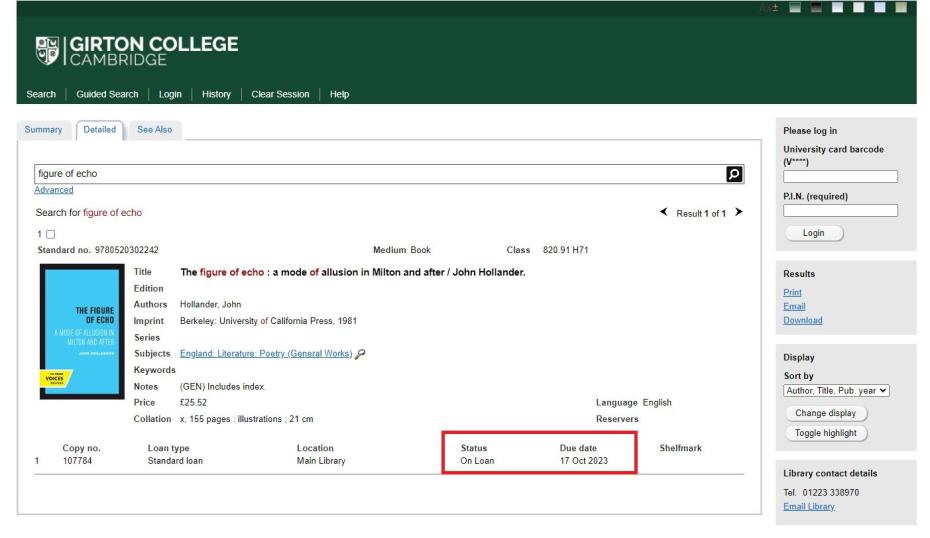Click the University card barcode field
The image size is (930, 538).
point(840,177)
